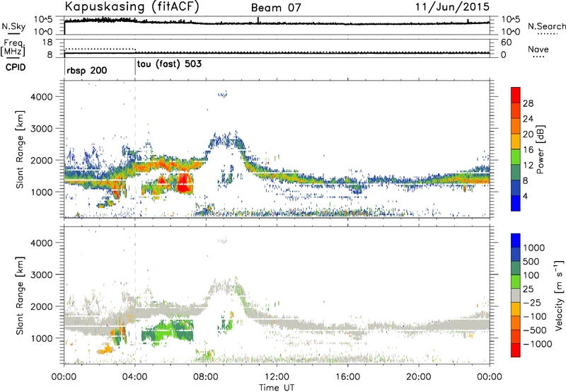Screen dimensions: 566x392
Task: Click the 'CPID' label
Action: (x=16, y=67)
